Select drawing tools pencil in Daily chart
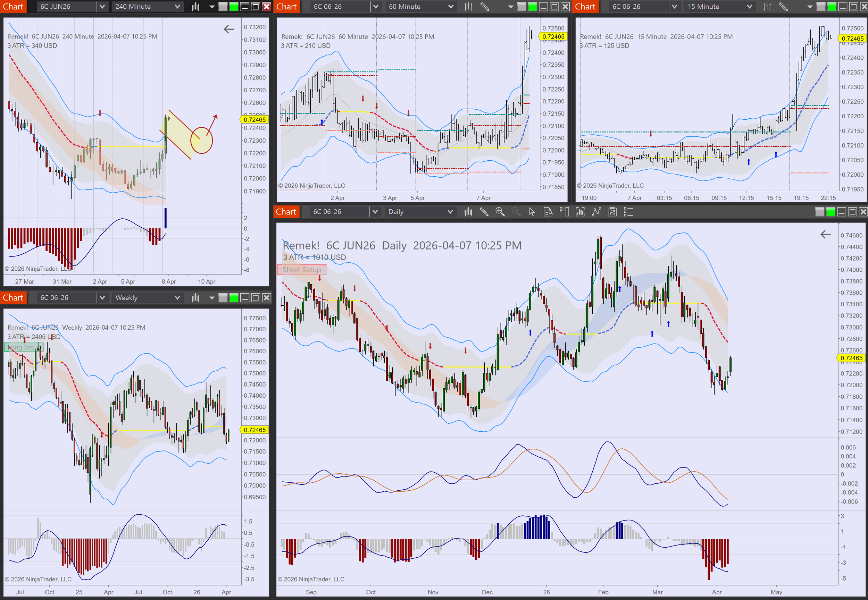 (x=484, y=212)
